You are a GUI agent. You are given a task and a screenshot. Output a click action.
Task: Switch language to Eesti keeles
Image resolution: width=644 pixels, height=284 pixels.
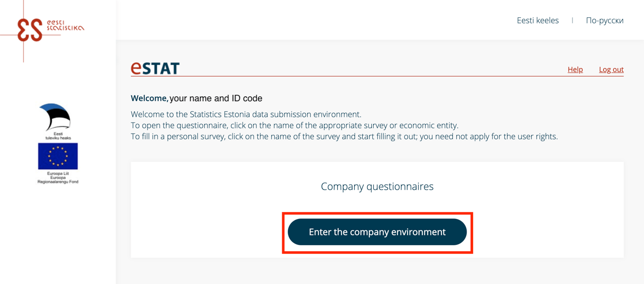[x=537, y=20]
